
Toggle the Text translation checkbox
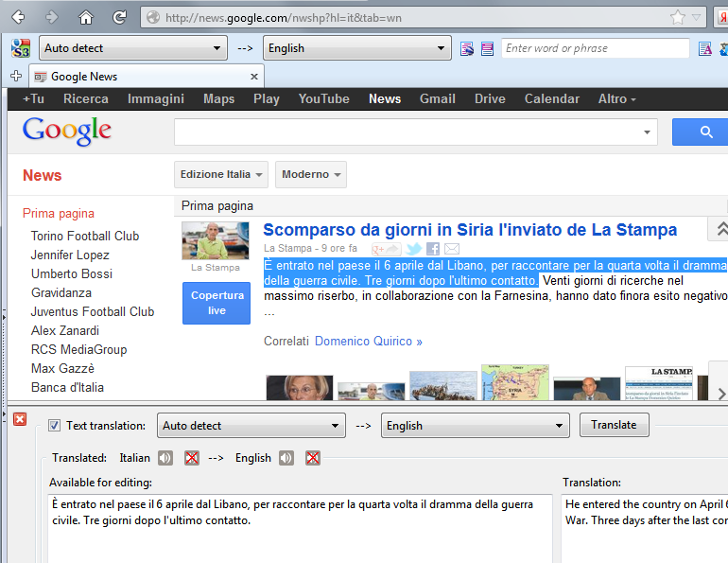pyautogui.click(x=54, y=426)
